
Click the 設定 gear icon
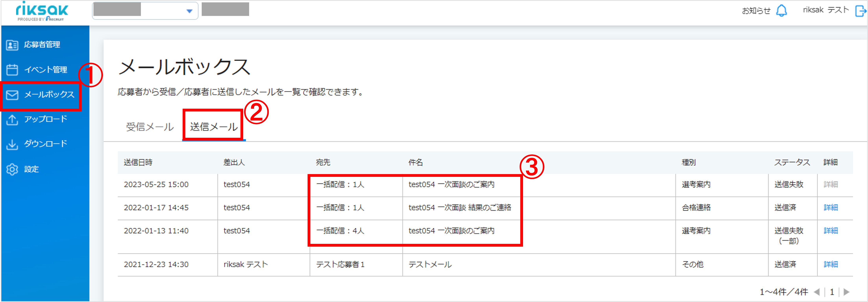click(12, 169)
